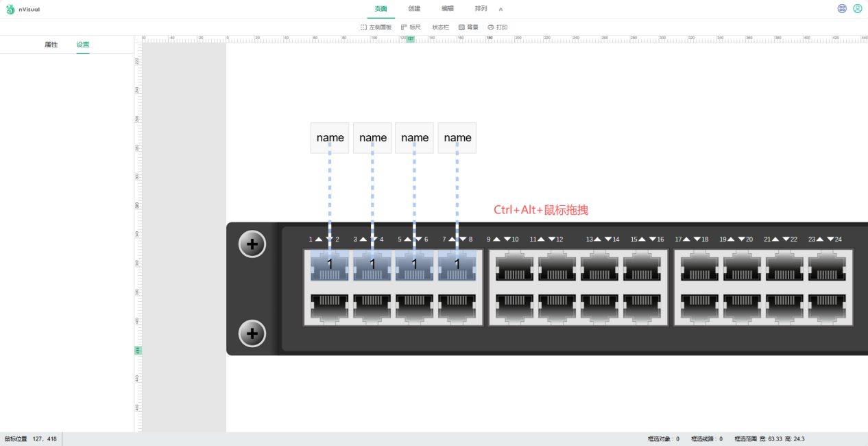Select upper port 21 on the patch panel
Screen dimensions: 868x446
click(x=785, y=268)
